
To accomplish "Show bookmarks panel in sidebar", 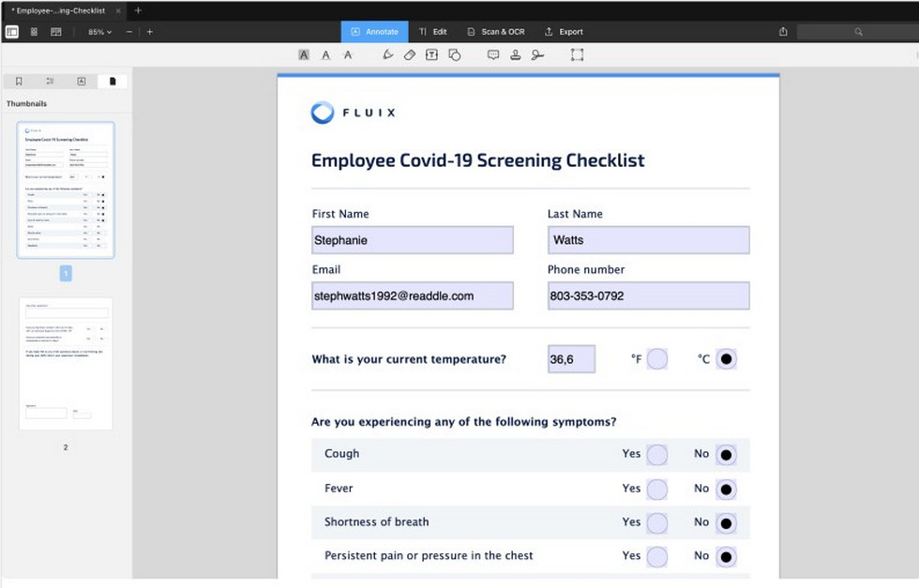I will pos(19,82).
